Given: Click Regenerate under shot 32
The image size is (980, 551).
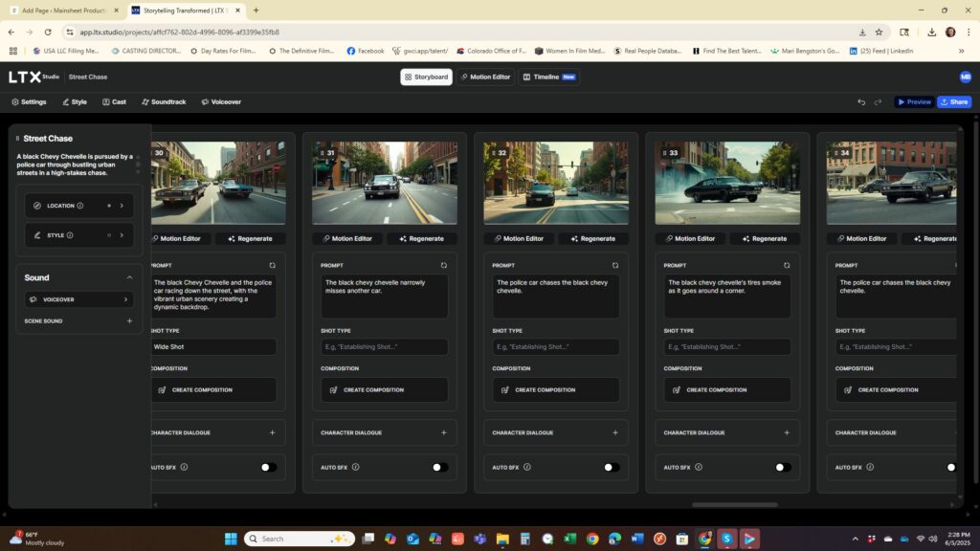Looking at the screenshot, I should click(x=592, y=238).
